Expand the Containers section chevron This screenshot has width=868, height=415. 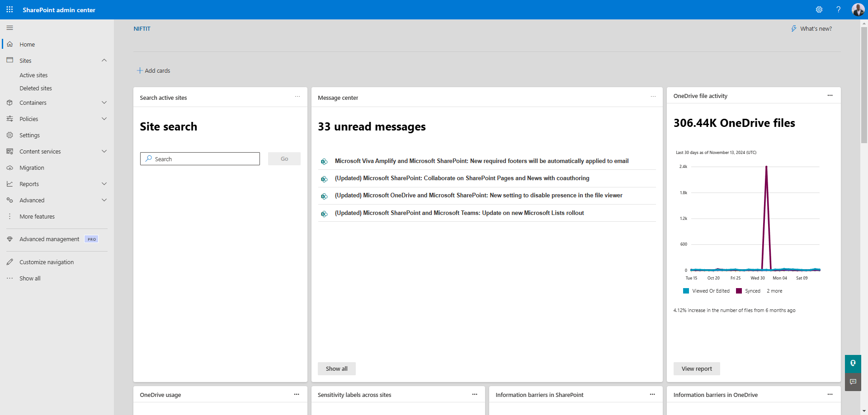click(104, 103)
